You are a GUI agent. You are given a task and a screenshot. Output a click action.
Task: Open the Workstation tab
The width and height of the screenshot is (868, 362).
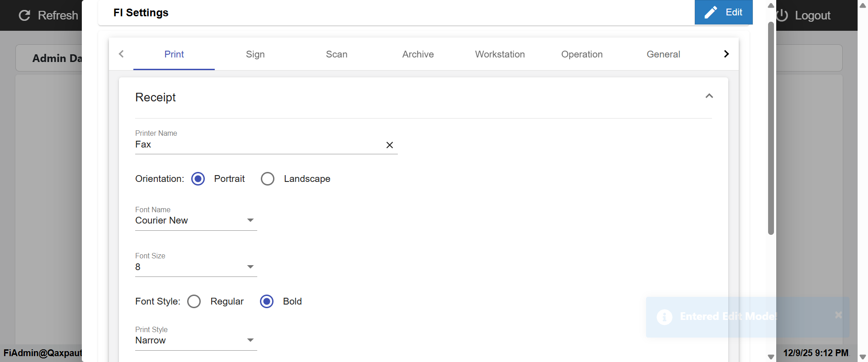tap(500, 54)
